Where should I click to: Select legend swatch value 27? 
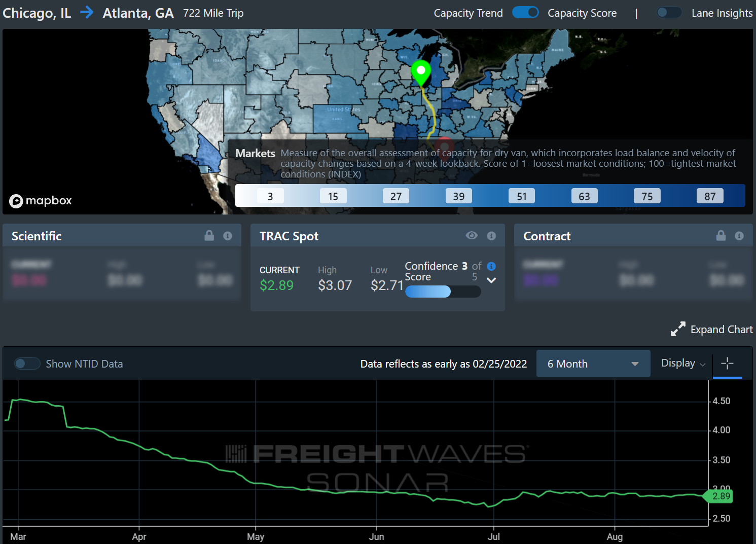tap(396, 196)
